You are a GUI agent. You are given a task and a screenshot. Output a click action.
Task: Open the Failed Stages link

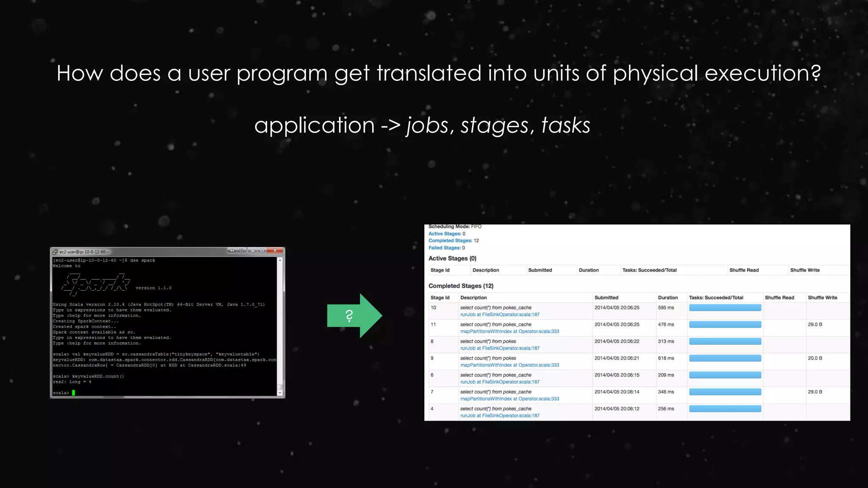pos(445,248)
